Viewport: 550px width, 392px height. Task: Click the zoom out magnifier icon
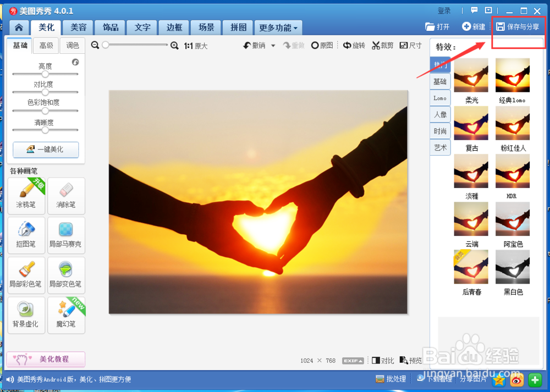[95, 45]
